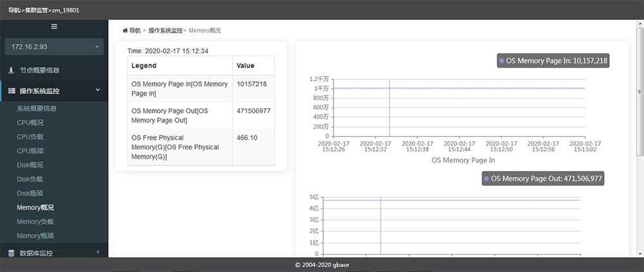Select 操作系统监控 menu label
The height and width of the screenshot is (272, 644).
(x=39, y=91)
